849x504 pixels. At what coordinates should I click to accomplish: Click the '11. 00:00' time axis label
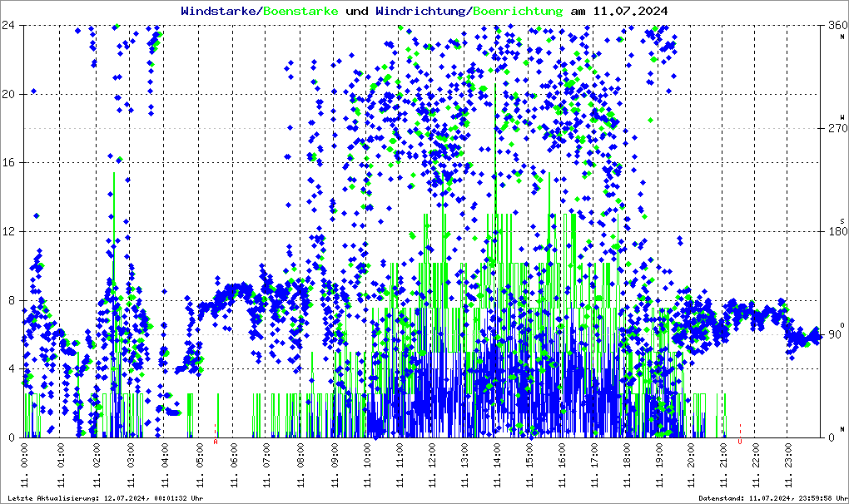[24, 465]
